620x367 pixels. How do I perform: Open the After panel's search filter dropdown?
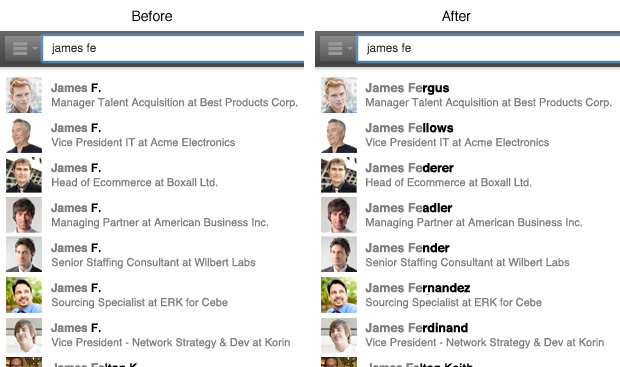point(337,49)
